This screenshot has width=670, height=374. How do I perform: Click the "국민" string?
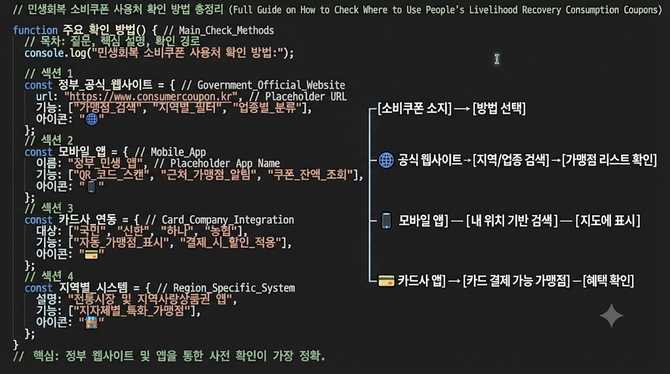tap(90, 231)
